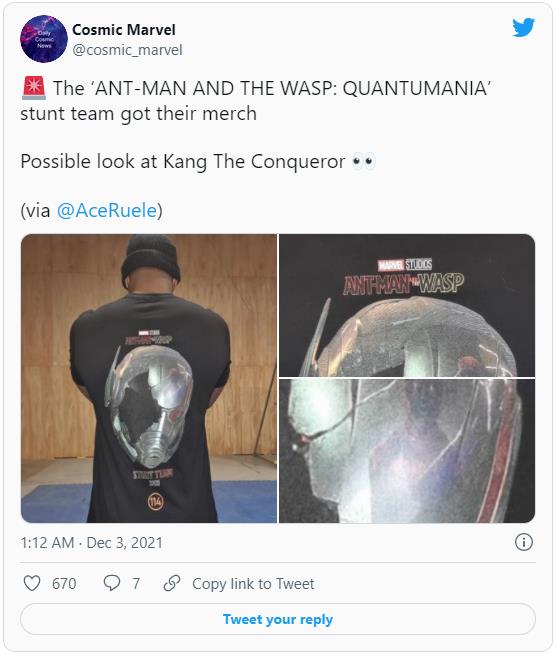Open stunt team t-shirt back photo
Image resolution: width=557 pixels, height=655 pixels.
point(149,378)
